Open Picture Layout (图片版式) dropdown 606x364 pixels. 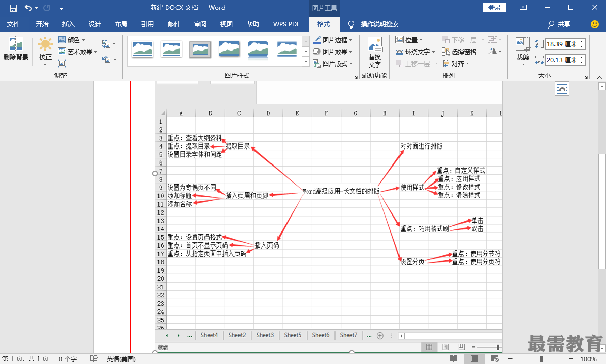click(332, 64)
